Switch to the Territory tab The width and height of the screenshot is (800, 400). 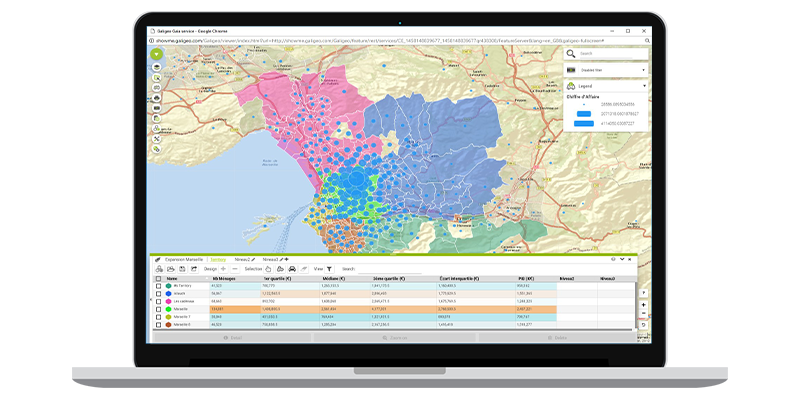click(218, 259)
